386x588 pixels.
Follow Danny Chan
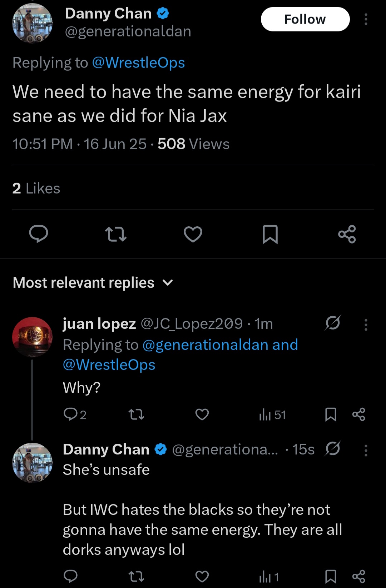305,19
